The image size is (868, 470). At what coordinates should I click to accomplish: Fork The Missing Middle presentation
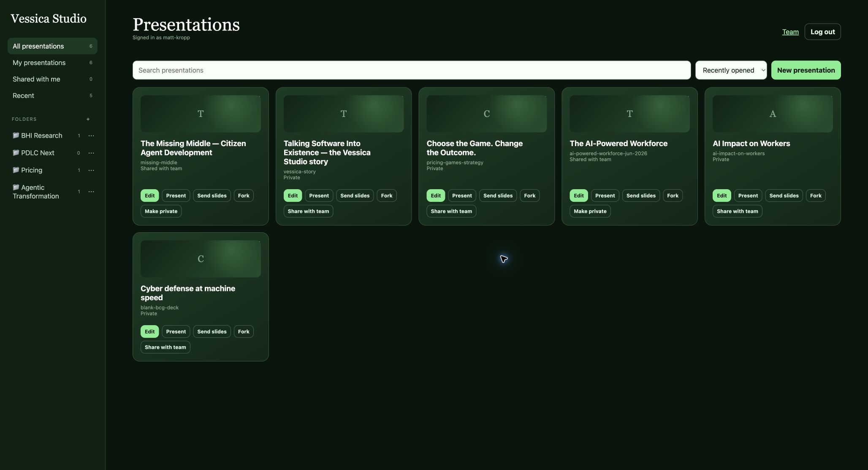tap(244, 196)
